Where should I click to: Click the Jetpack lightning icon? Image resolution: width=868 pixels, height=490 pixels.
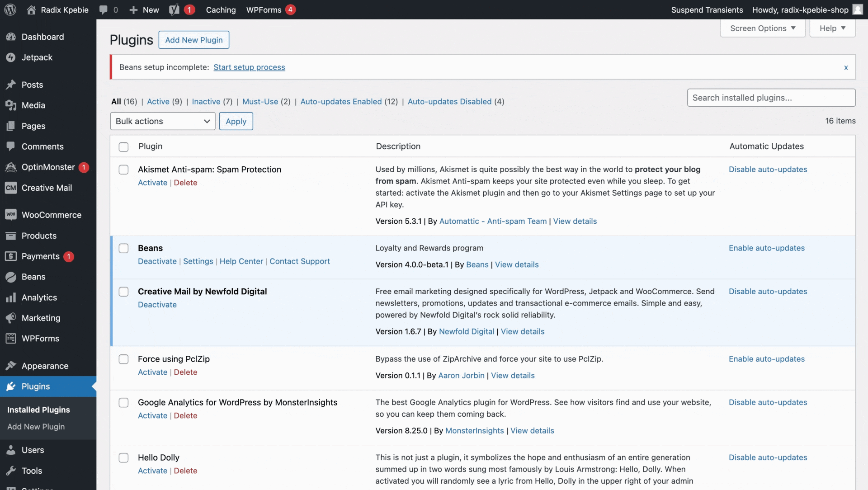click(x=11, y=57)
